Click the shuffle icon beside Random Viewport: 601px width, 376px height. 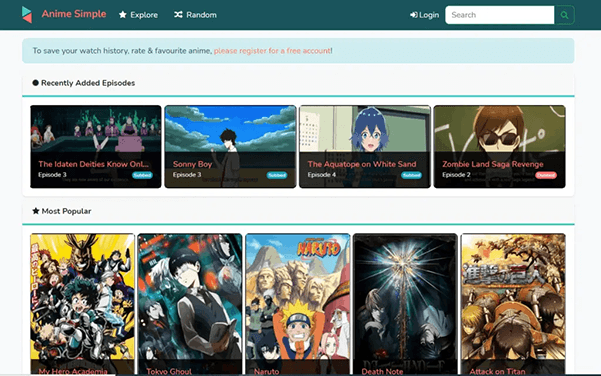[x=178, y=15]
